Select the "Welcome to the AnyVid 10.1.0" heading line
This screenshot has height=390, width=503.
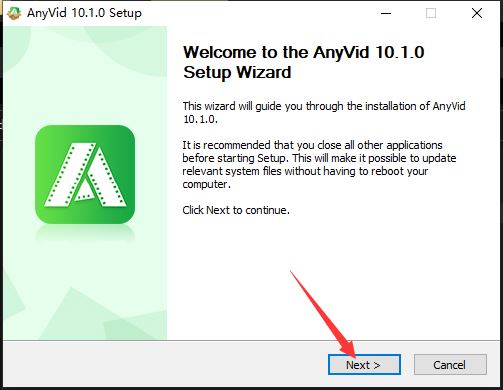304,52
